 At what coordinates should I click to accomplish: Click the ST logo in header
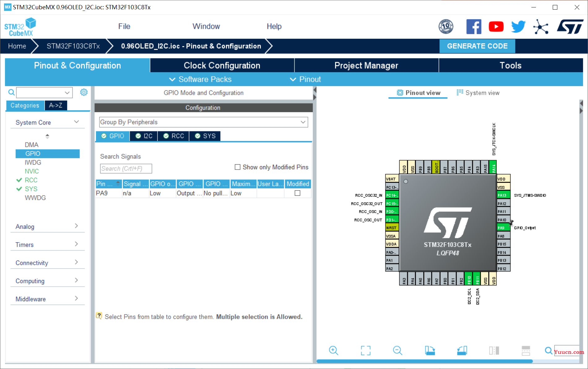click(570, 26)
